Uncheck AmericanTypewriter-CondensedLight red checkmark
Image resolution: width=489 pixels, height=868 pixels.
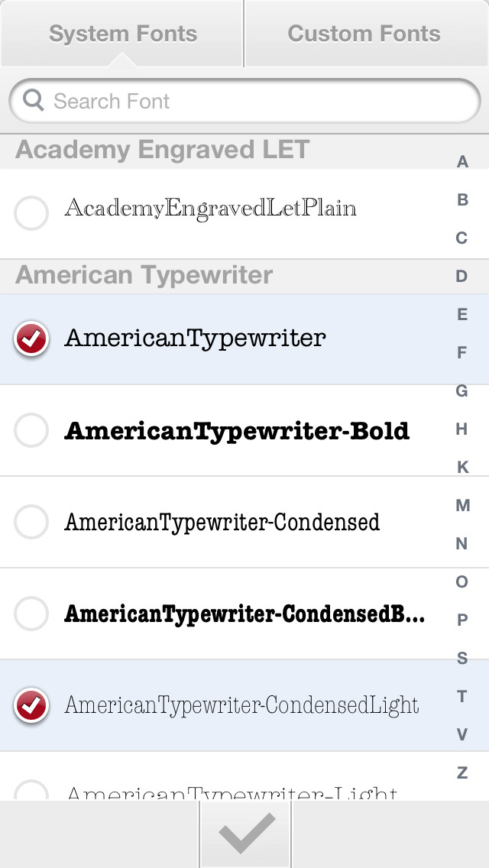point(31,705)
